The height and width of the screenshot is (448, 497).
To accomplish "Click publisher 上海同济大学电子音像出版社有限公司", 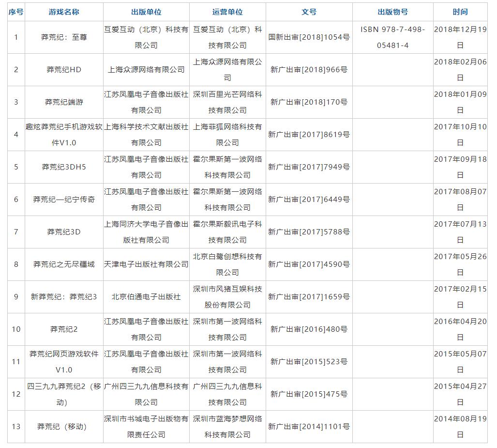I will pos(146,232).
